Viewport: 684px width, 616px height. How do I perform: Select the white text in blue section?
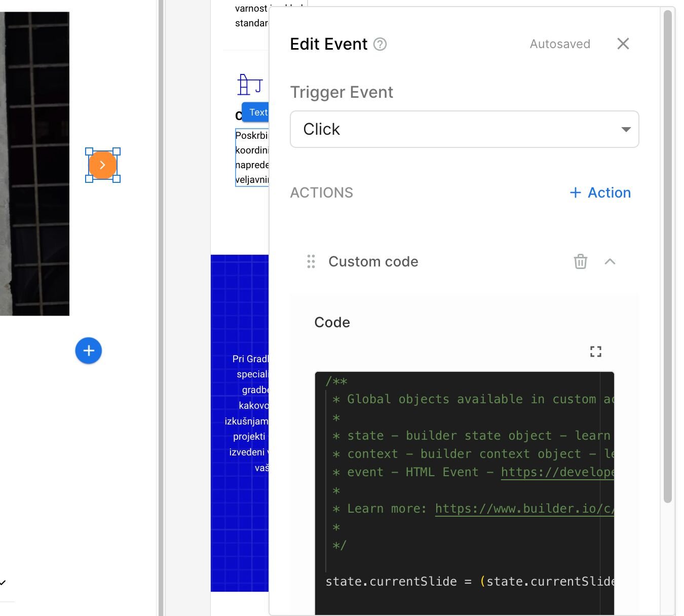click(249, 413)
